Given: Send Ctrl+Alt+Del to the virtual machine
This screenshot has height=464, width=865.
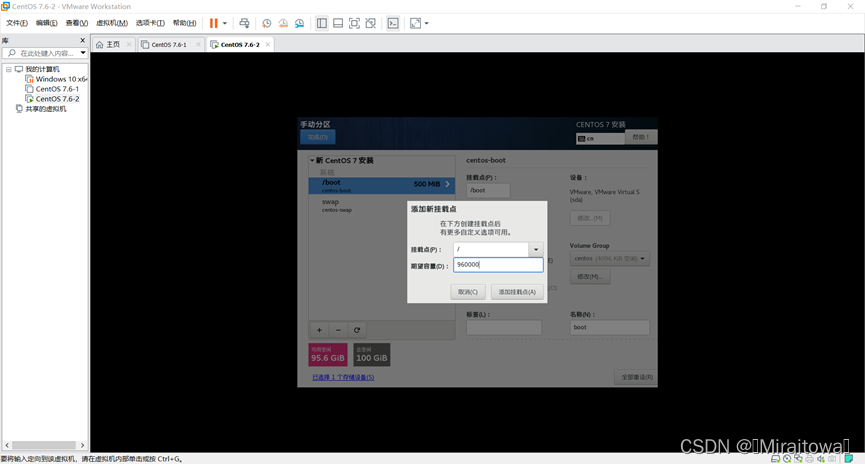Looking at the screenshot, I should (244, 23).
